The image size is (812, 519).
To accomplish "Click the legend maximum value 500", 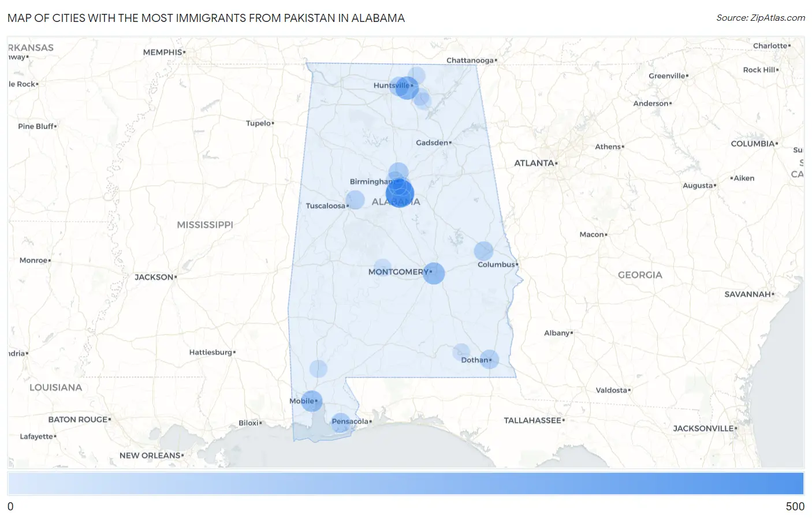I will pos(795,506).
